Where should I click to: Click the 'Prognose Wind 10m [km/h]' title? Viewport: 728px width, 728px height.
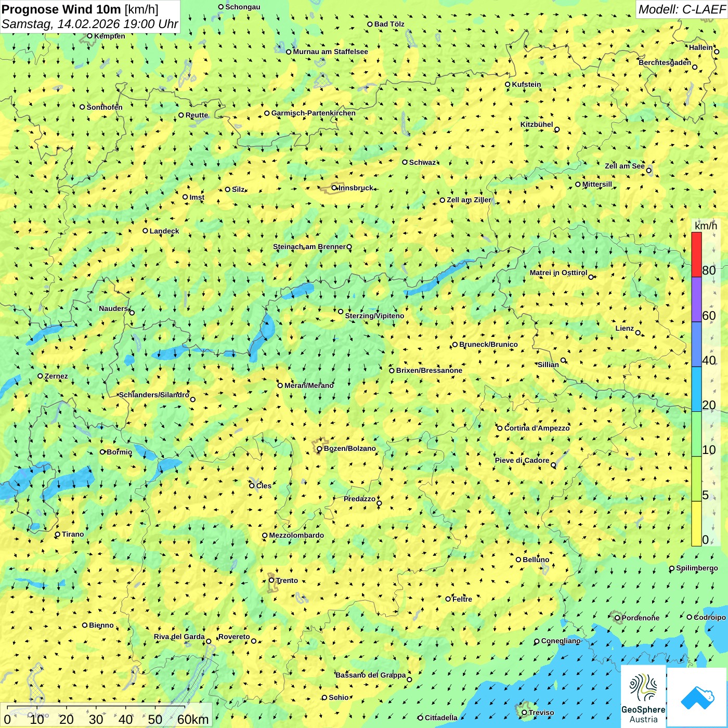pyautogui.click(x=80, y=9)
